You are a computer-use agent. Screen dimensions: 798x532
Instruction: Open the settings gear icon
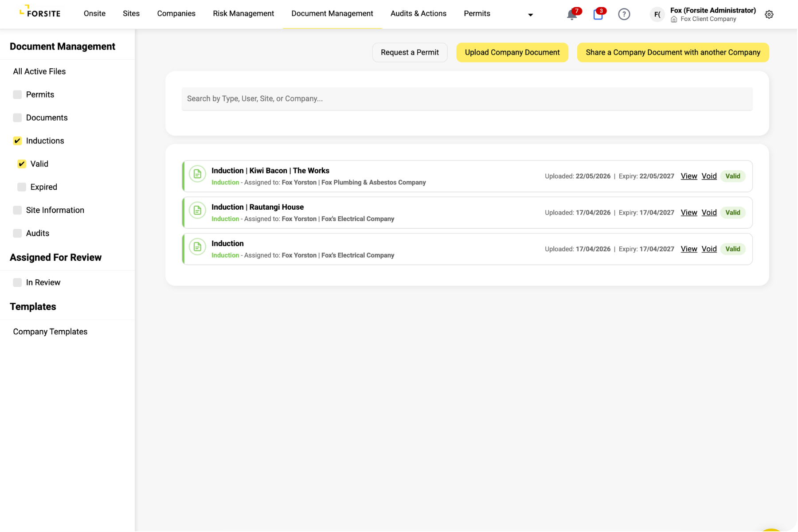coord(769,15)
